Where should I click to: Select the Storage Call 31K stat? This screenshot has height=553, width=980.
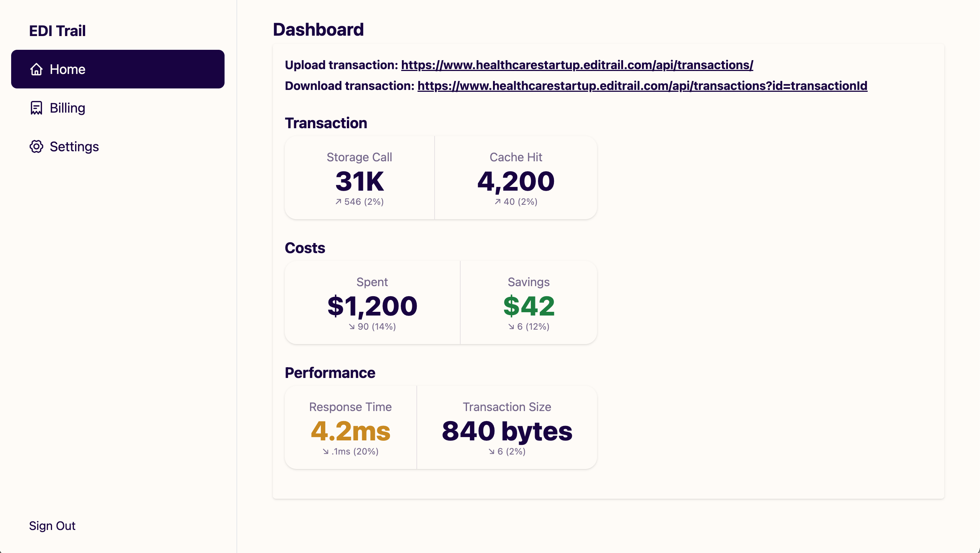tap(359, 181)
